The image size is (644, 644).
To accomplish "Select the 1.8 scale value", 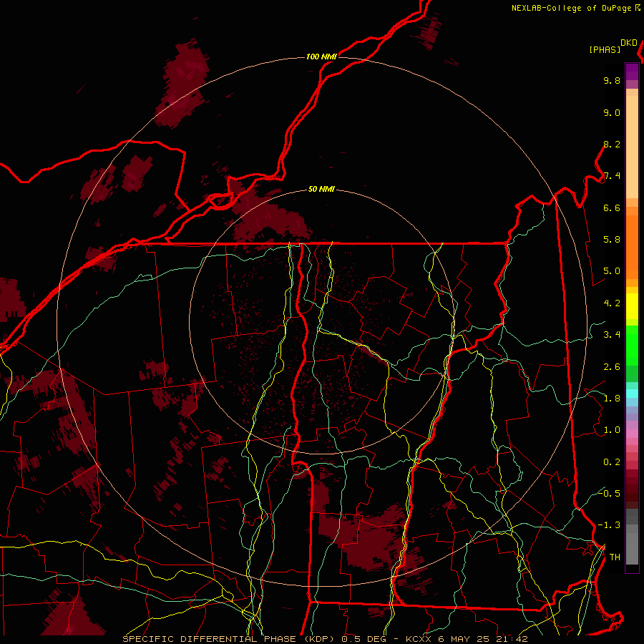I will point(612,399).
